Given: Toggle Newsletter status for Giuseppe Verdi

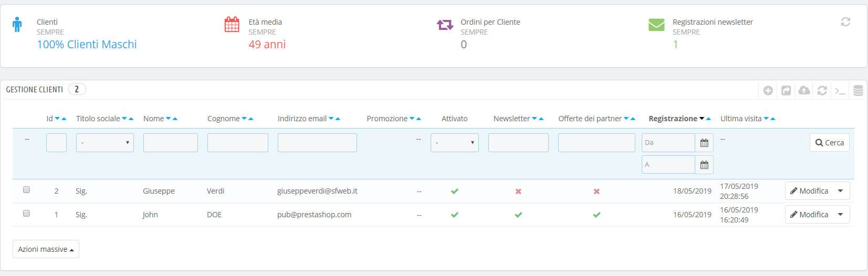Looking at the screenshot, I should tap(518, 192).
